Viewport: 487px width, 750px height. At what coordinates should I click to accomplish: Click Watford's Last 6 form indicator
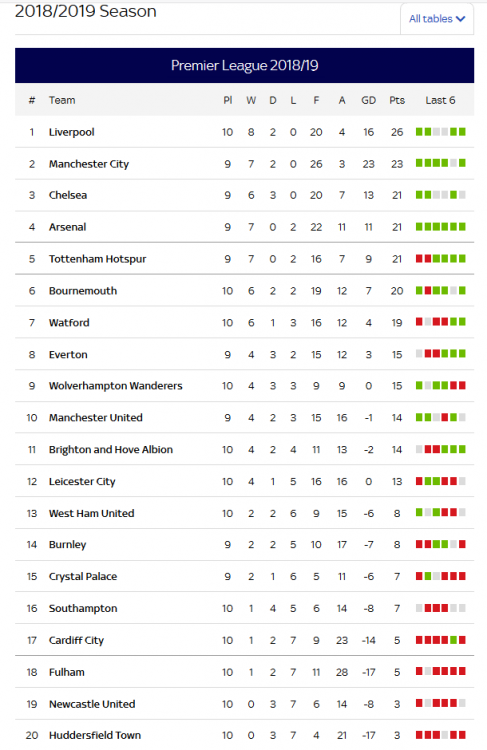(x=441, y=322)
